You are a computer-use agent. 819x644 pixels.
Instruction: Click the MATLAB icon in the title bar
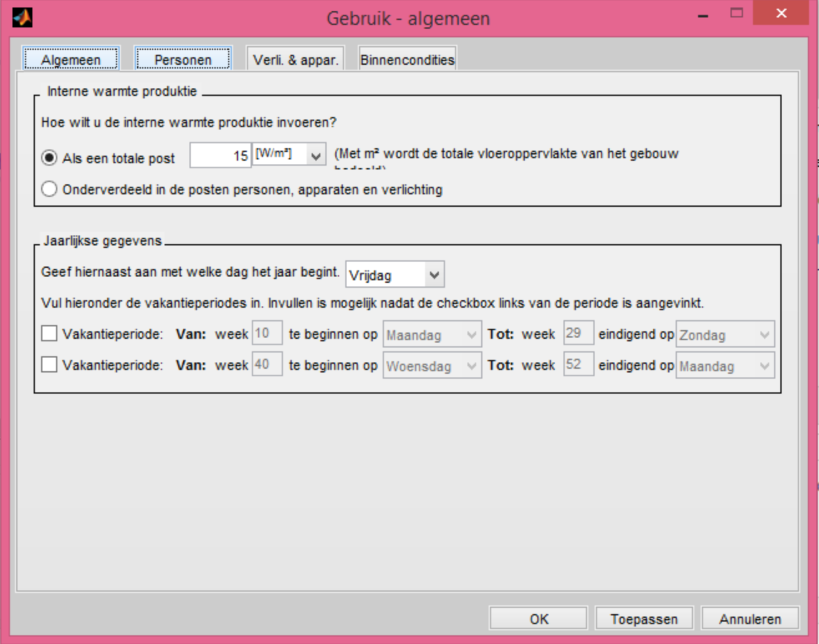point(22,17)
